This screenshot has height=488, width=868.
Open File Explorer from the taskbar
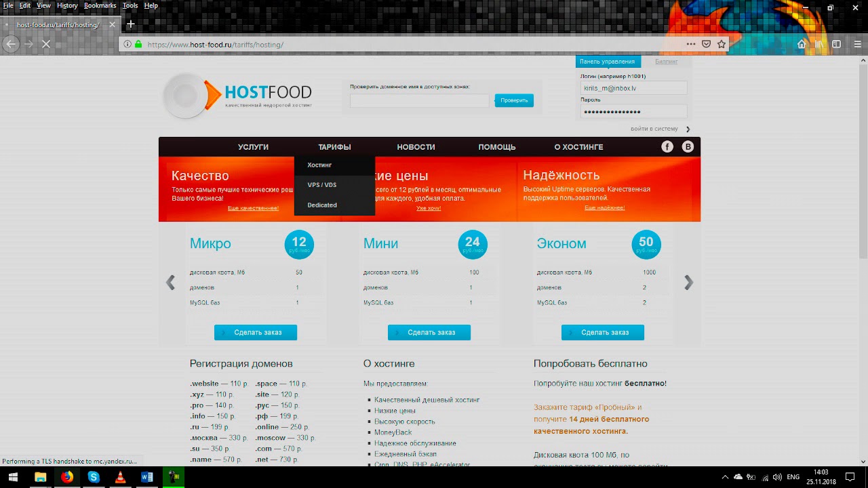(x=40, y=477)
